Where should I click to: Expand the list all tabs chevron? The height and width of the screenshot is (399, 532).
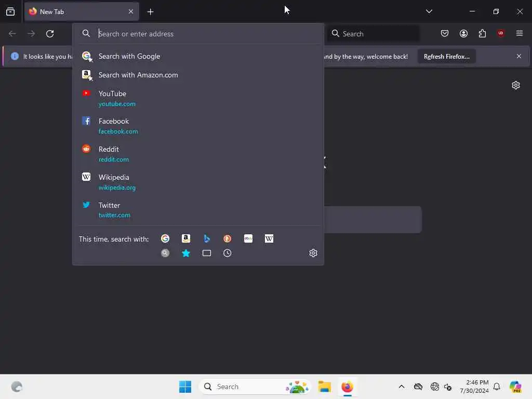click(x=429, y=11)
